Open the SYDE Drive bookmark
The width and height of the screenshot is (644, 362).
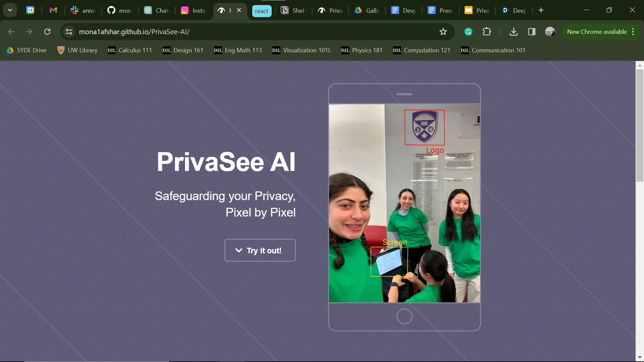(26, 50)
